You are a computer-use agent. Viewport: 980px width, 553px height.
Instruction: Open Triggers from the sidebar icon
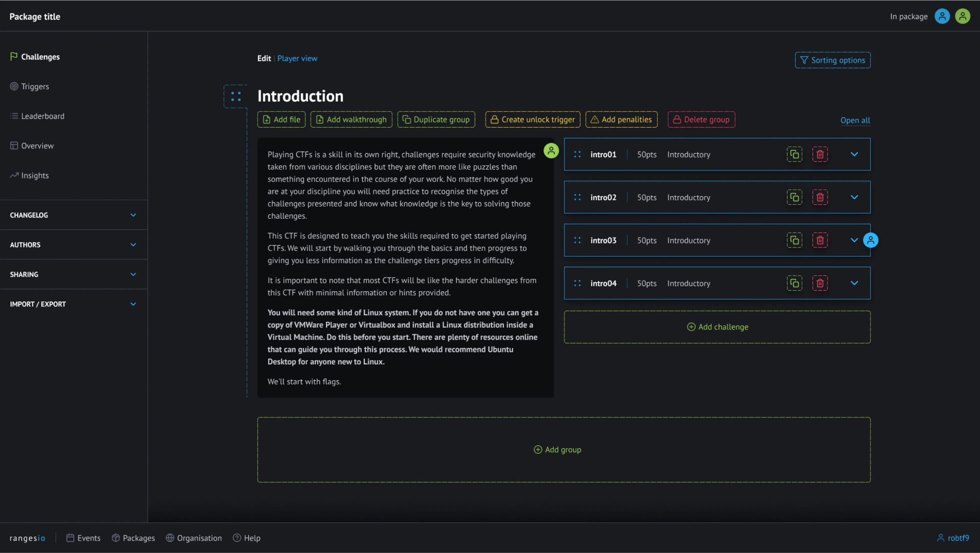coord(14,86)
